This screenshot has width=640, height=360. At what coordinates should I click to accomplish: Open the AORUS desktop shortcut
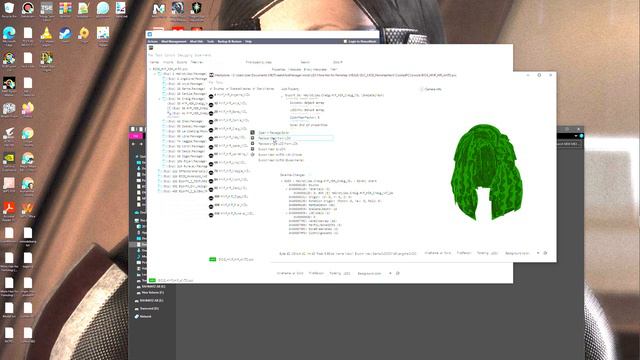point(9,133)
